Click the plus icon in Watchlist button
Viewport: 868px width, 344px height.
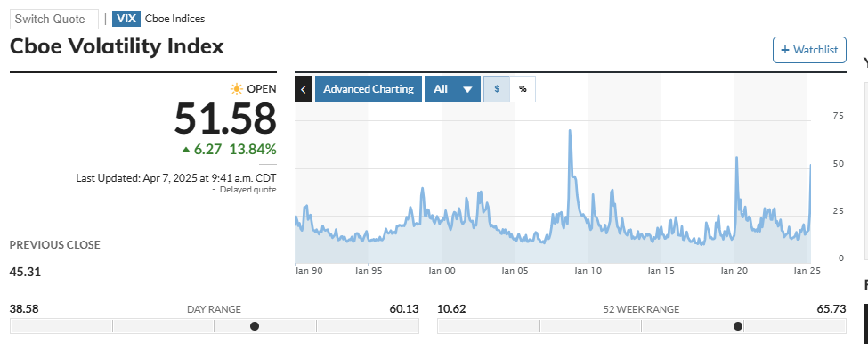[784, 50]
